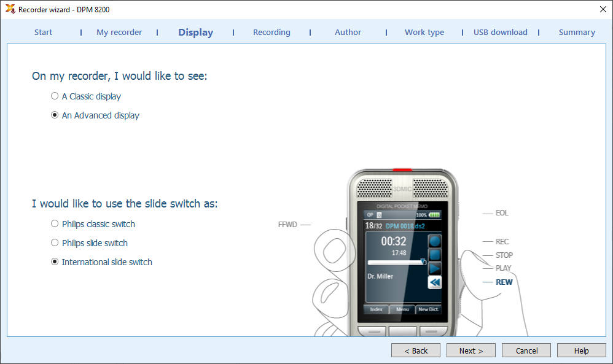This screenshot has height=364, width=613.
Task: Go to the Recording wizard step
Action: [271, 33]
